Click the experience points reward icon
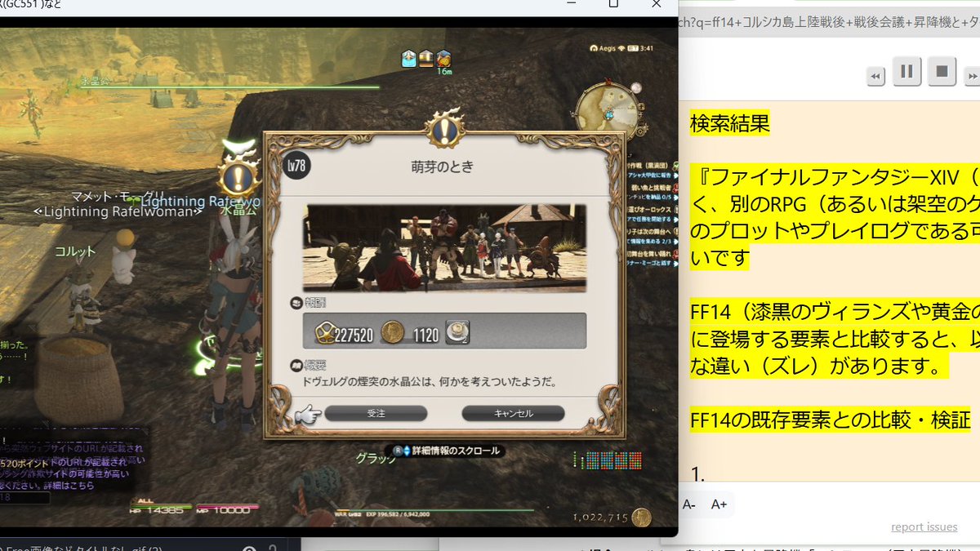980x551 pixels. 326,332
